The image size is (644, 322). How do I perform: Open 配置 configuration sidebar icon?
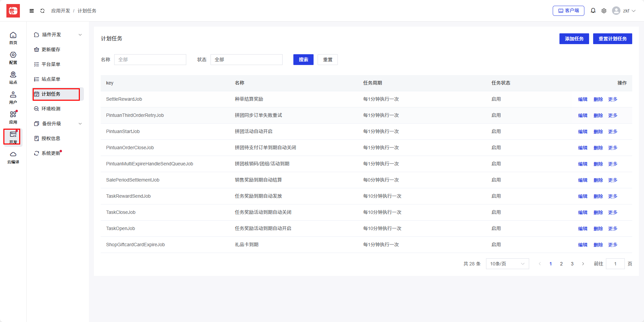pos(13,58)
